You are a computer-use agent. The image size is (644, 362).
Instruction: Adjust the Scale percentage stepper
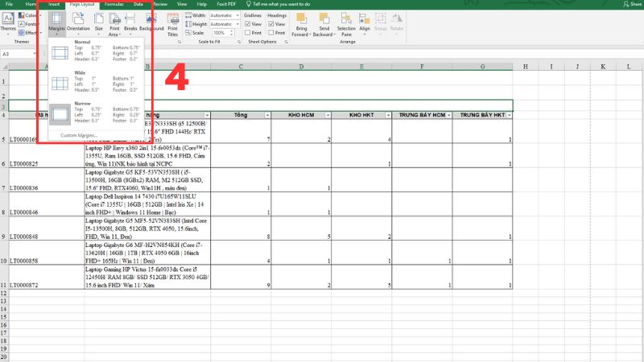(x=232, y=33)
